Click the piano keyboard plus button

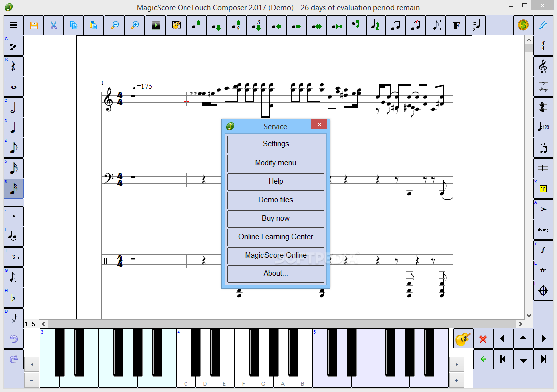457,380
